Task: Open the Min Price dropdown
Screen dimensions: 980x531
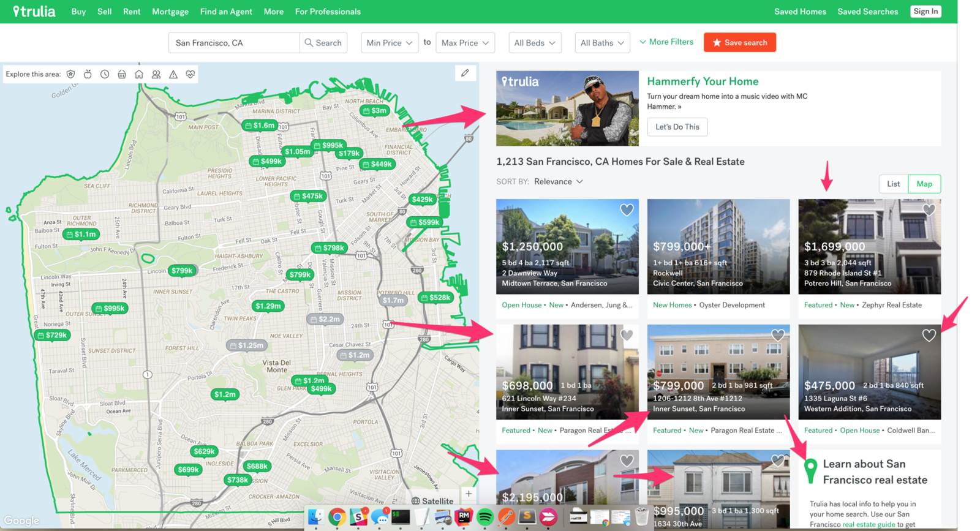Action: coord(390,43)
